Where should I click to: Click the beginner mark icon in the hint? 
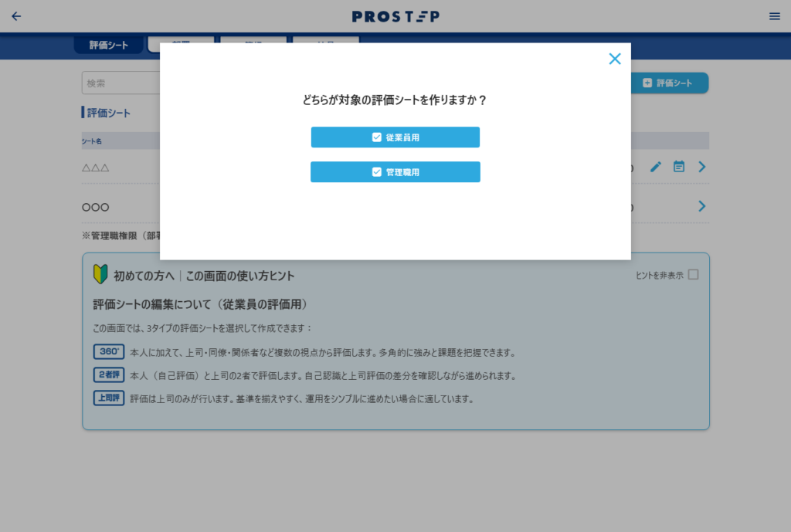pyautogui.click(x=100, y=275)
